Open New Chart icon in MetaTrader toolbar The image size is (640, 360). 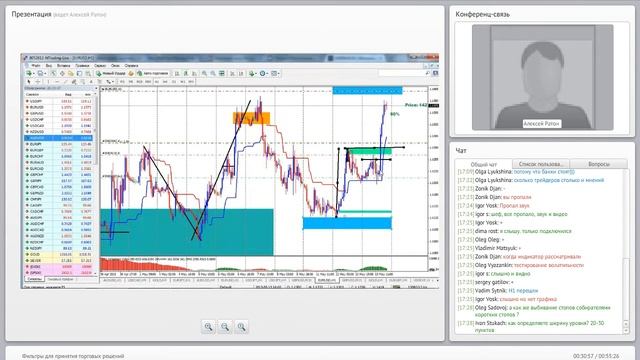point(29,73)
